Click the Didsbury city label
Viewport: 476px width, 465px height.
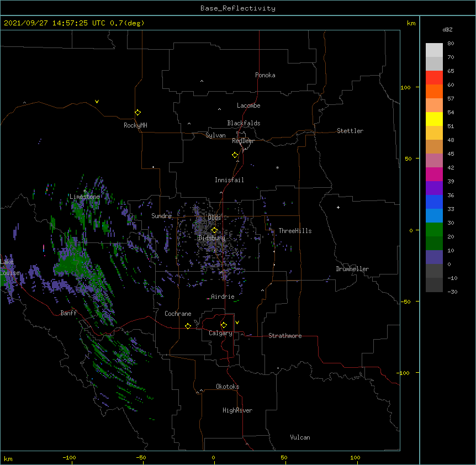coord(212,238)
